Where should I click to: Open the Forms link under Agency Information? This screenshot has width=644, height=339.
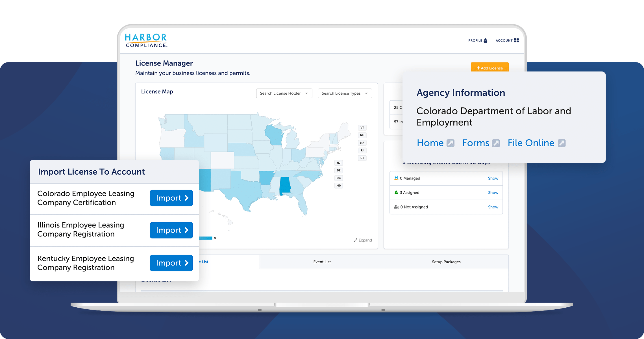tap(476, 143)
